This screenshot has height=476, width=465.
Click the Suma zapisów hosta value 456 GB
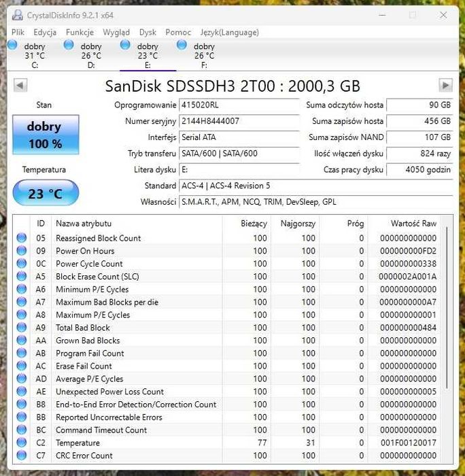click(x=419, y=121)
